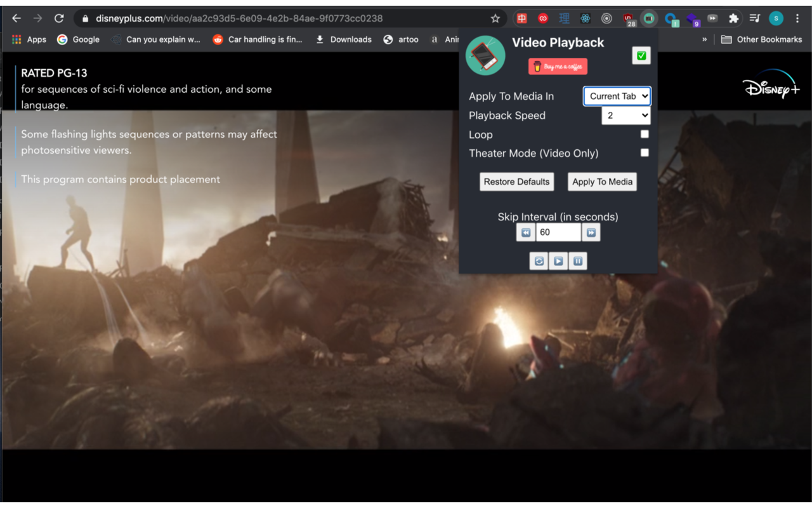Viewport: 812px width, 508px height.
Task: Enable Theater Mode (Video Only)
Action: pyautogui.click(x=645, y=152)
